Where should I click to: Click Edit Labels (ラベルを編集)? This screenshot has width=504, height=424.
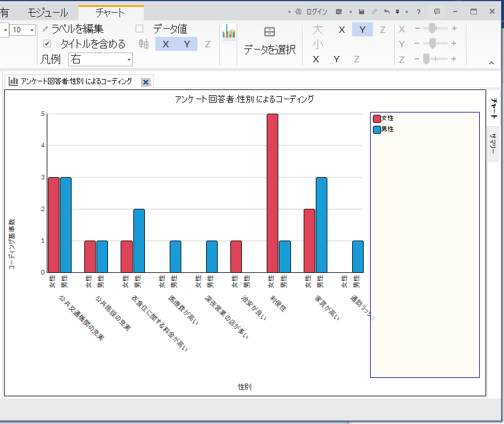(73, 29)
